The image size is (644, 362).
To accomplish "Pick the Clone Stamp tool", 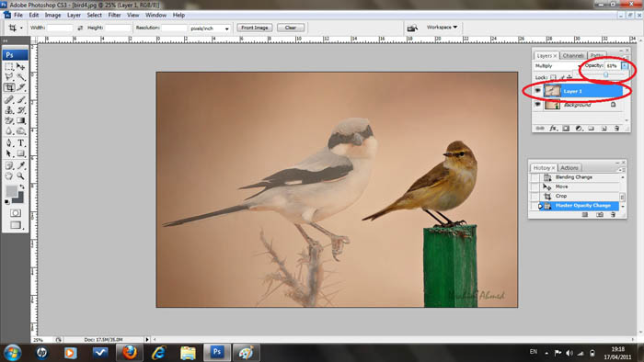I will (9, 110).
